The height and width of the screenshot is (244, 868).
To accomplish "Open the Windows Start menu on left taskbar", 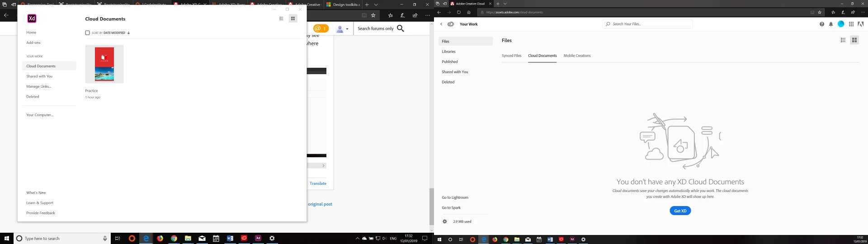I will (7, 238).
